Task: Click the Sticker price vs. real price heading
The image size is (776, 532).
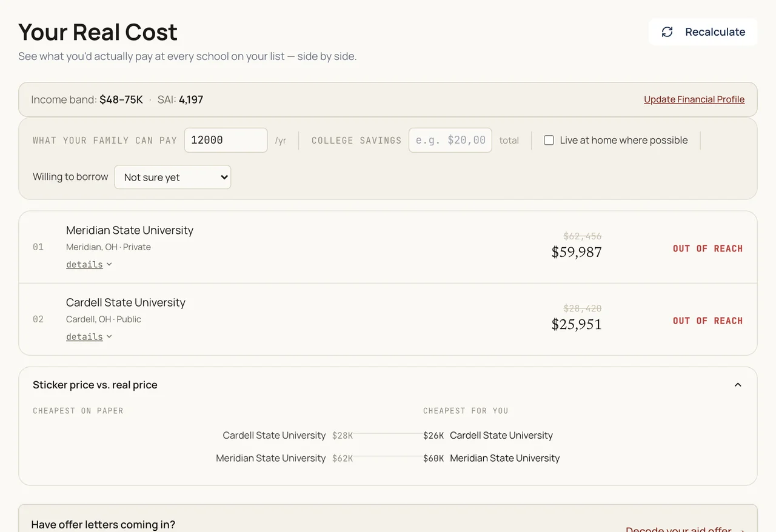Action: tap(95, 385)
